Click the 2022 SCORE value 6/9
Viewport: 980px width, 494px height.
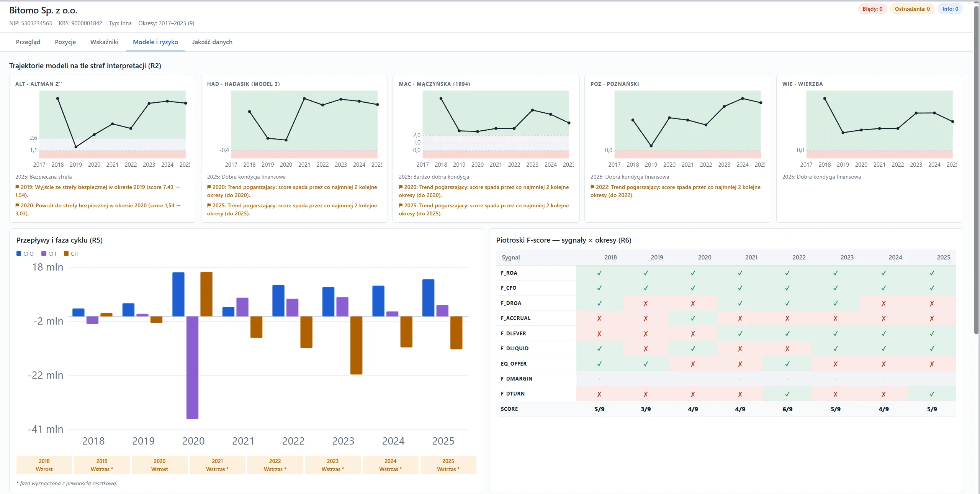[787, 409]
